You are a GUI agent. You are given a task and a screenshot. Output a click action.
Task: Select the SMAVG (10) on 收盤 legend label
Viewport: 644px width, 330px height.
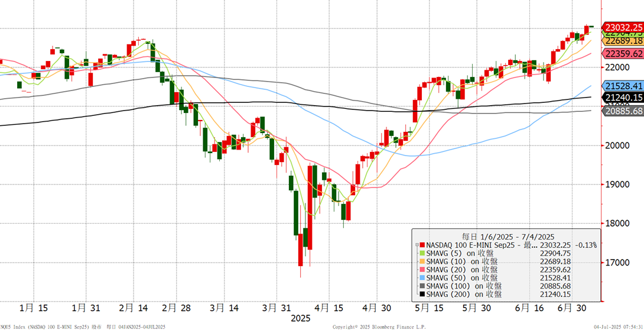pos(462,262)
